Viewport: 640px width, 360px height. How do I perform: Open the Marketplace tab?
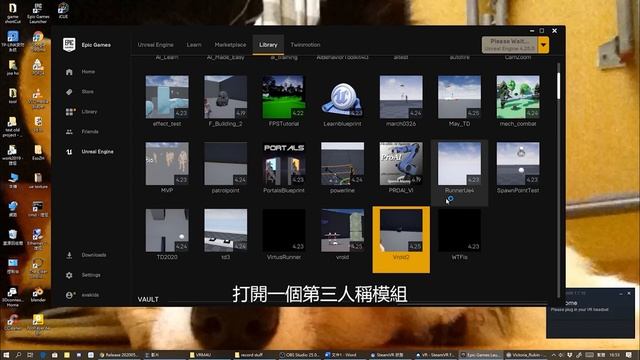(230, 45)
